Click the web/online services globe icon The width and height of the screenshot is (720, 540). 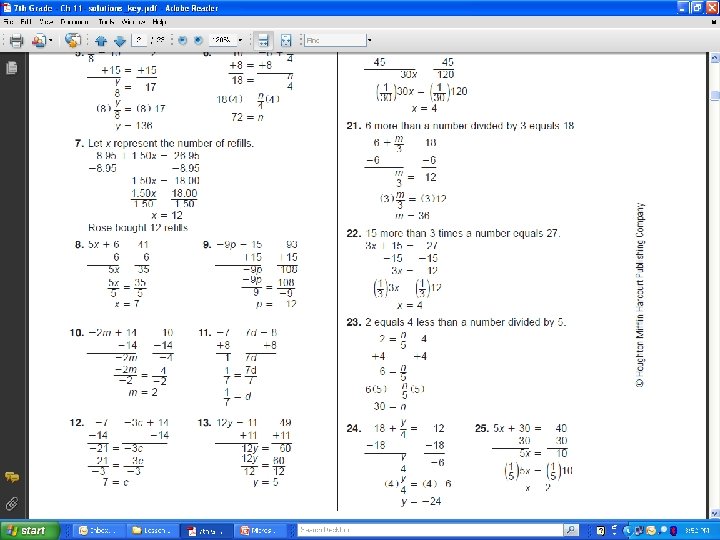pos(73,40)
